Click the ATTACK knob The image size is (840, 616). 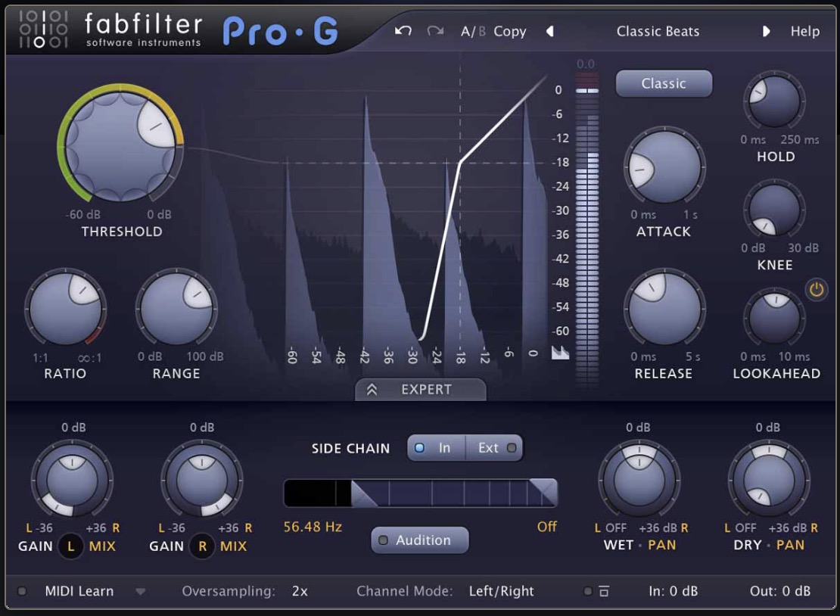[x=664, y=166]
